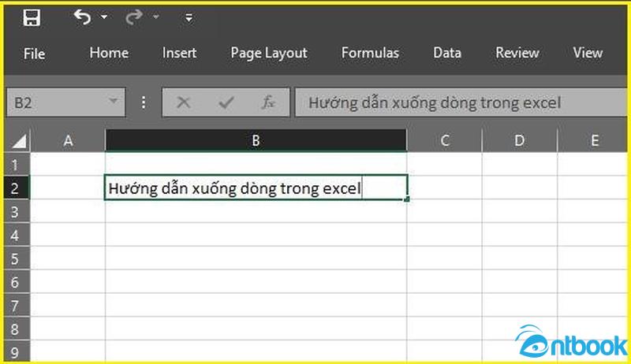Click the Name Box showing B2

(x=66, y=102)
